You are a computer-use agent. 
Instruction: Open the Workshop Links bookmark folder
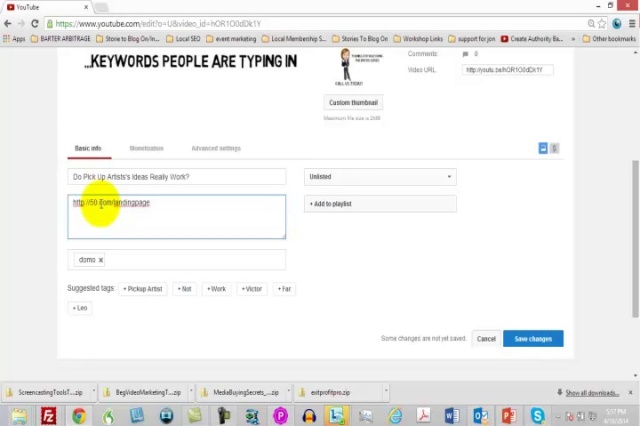(418, 39)
